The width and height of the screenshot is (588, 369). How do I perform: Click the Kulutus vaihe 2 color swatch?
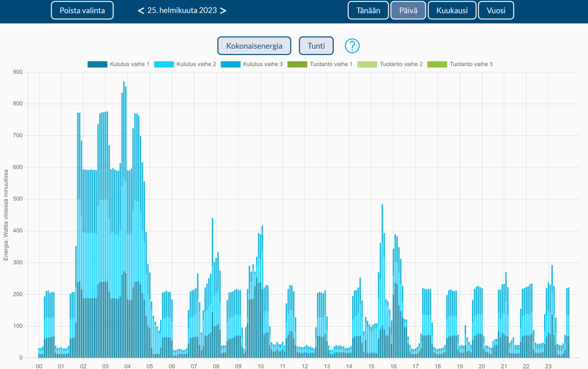coord(164,64)
